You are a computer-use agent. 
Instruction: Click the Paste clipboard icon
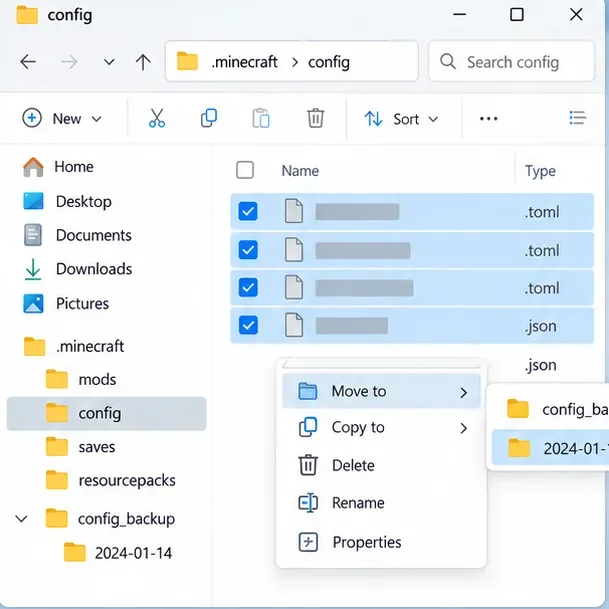pos(261,118)
